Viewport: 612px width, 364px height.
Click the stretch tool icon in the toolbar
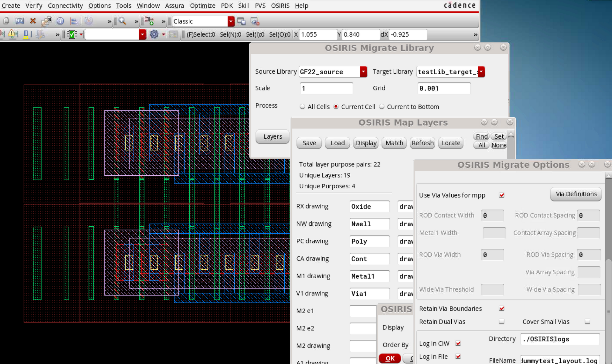click(19, 21)
